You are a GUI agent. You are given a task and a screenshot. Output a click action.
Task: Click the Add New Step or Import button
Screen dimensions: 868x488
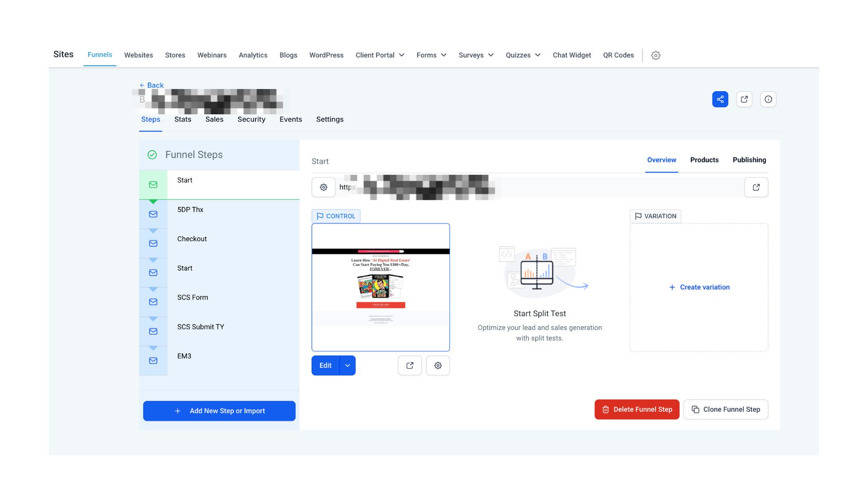pyautogui.click(x=219, y=411)
